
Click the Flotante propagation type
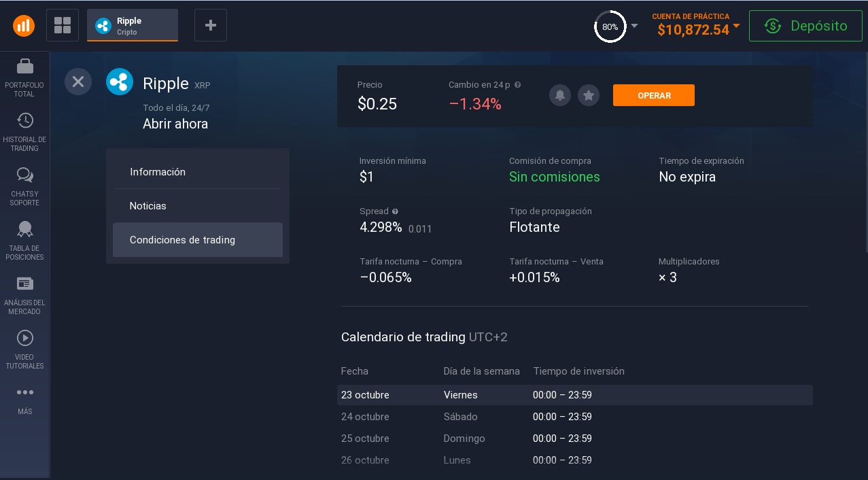coord(534,227)
